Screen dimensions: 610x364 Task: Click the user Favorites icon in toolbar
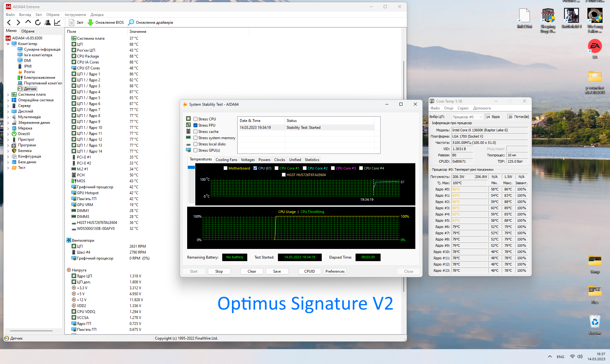coord(48,22)
